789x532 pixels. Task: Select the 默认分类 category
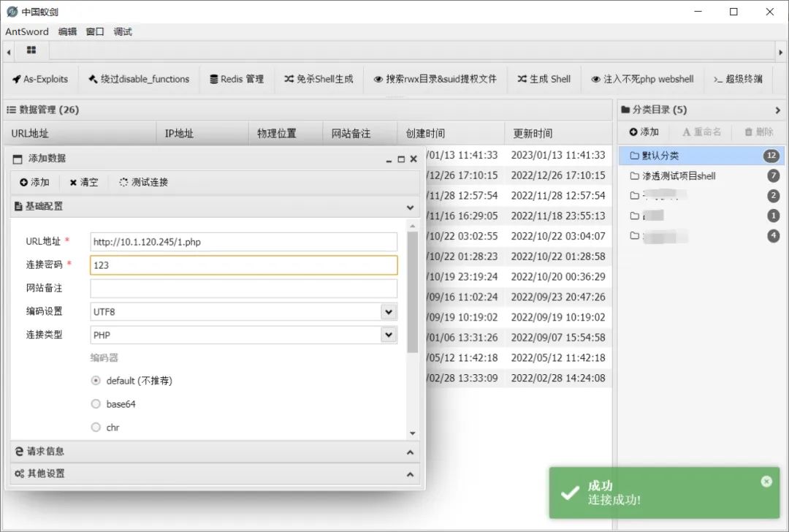(701, 156)
